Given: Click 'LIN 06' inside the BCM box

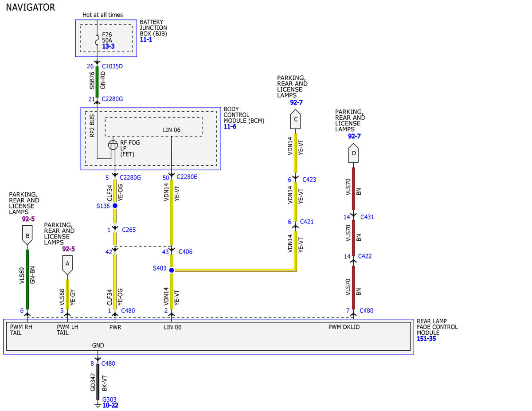Looking at the screenshot, I should tap(172, 130).
